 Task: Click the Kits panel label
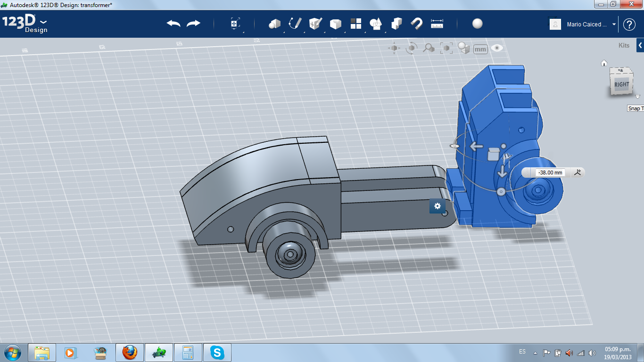[624, 46]
